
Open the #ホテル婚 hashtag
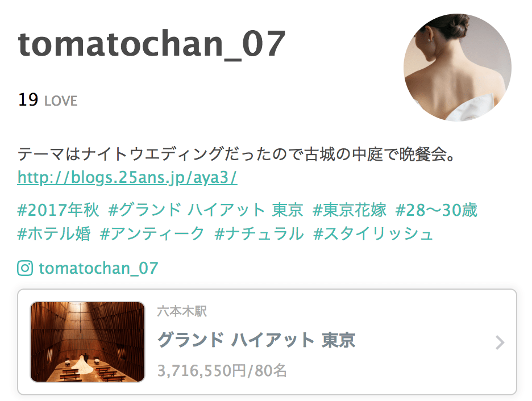(x=54, y=233)
